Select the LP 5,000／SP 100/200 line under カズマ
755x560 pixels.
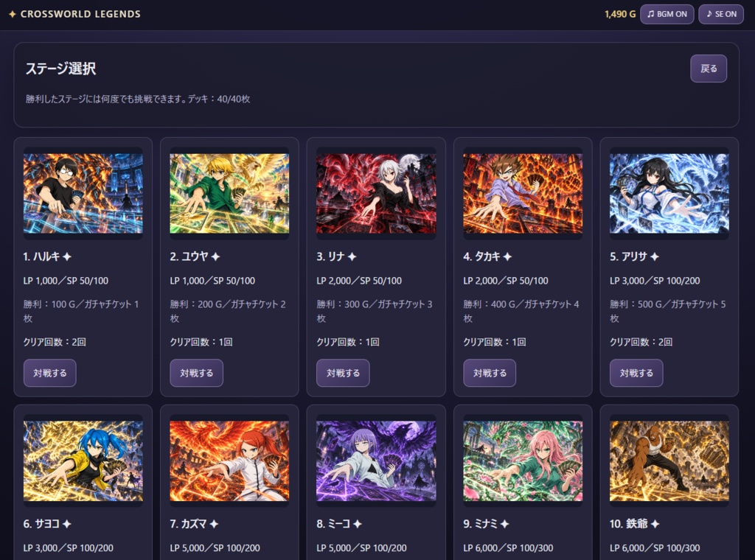(215, 548)
